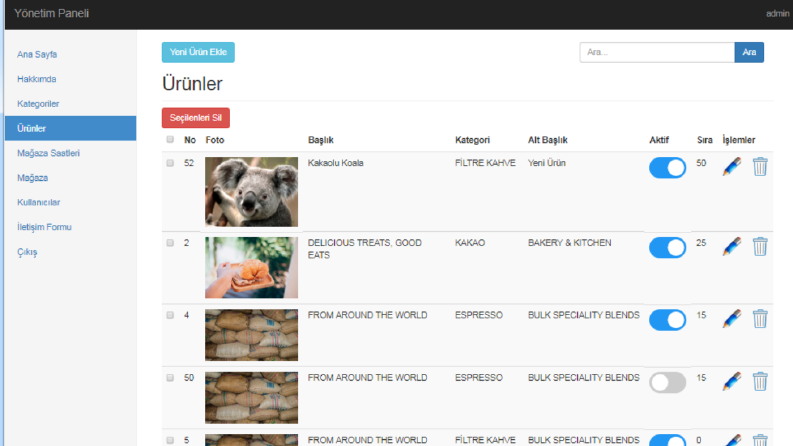Tick the checkbox for product 52
Screen dimensions: 793x446
(170, 163)
